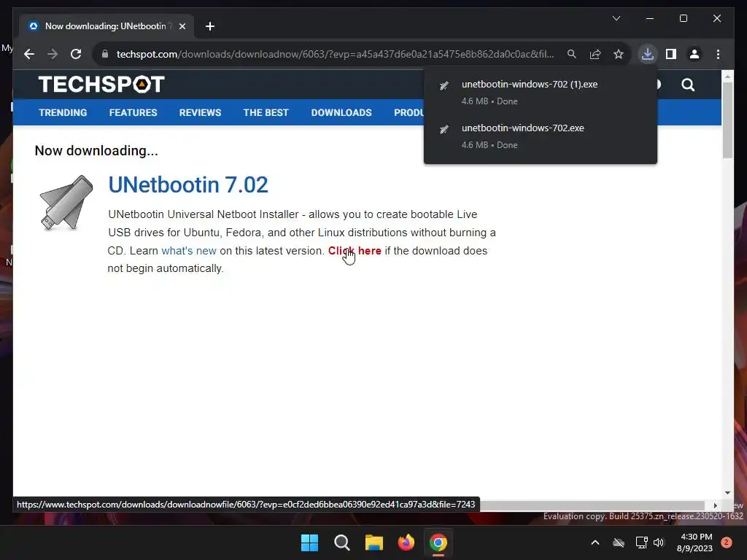Open Chrome side panel
Viewport: 747px width, 560px height.
[671, 54]
